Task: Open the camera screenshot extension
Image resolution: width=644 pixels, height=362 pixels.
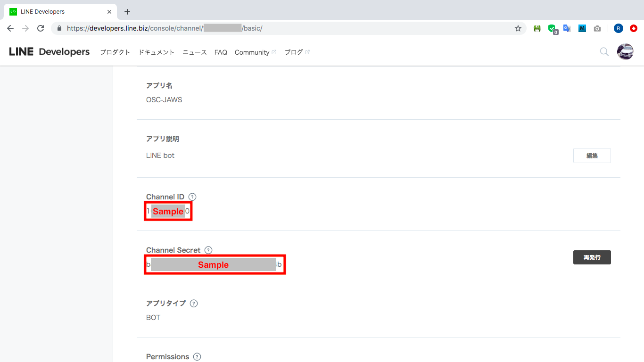Action: (x=597, y=28)
